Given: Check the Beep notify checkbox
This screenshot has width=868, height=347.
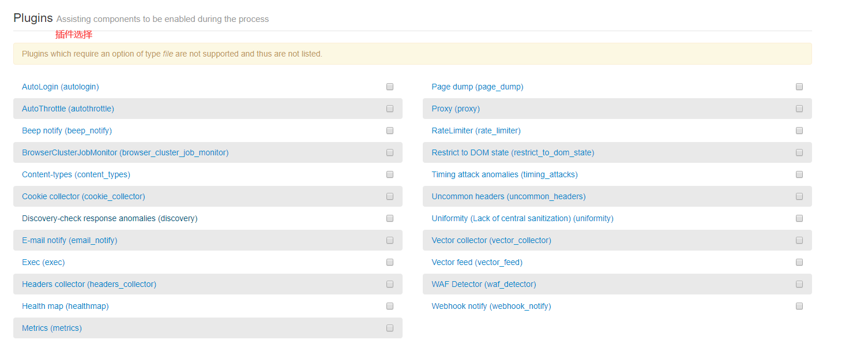Looking at the screenshot, I should (390, 130).
